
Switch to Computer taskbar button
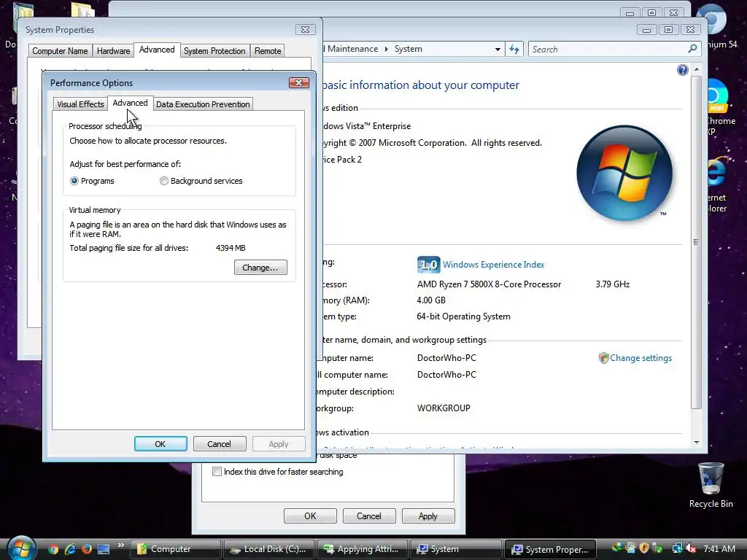(177, 549)
